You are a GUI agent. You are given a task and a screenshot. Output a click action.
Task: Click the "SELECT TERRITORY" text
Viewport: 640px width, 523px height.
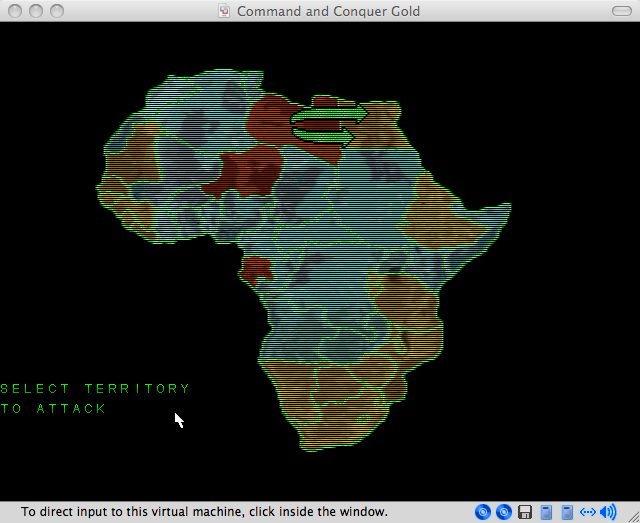95,389
